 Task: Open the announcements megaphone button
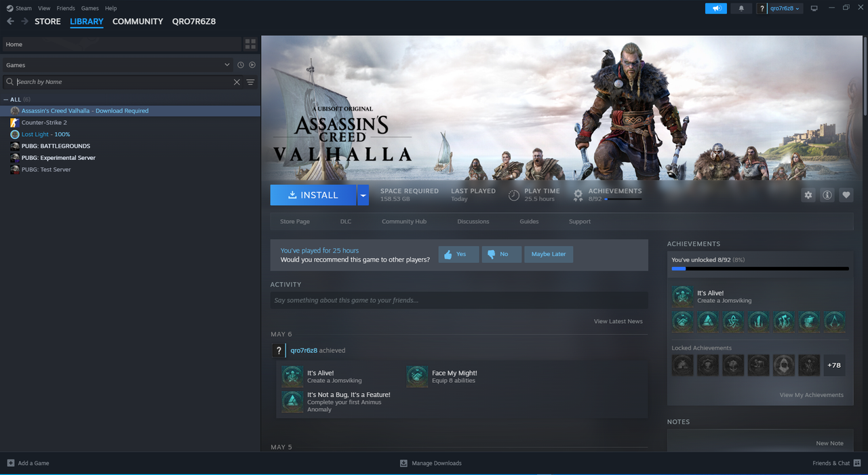[716, 8]
